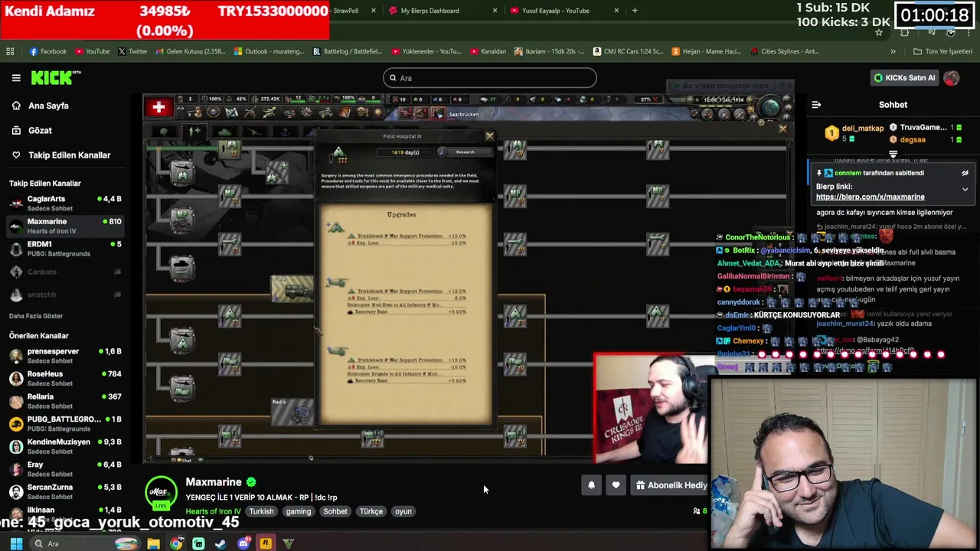Select the Turkish tag
The image size is (980, 551).
(x=261, y=511)
